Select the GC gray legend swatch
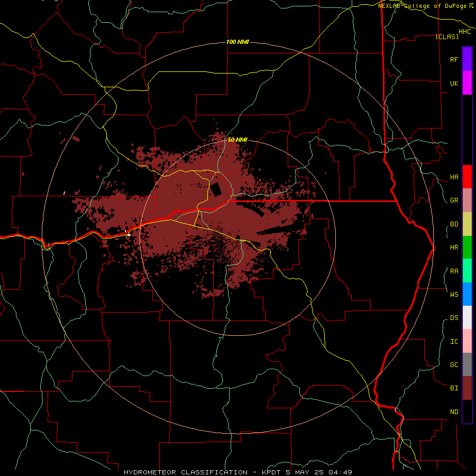 [x=467, y=364]
